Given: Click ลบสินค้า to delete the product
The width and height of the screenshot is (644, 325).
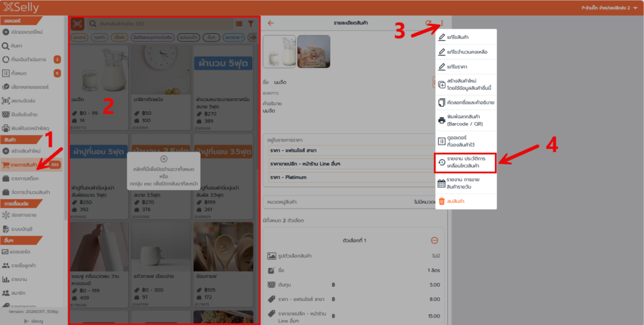Looking at the screenshot, I should 465,201.
